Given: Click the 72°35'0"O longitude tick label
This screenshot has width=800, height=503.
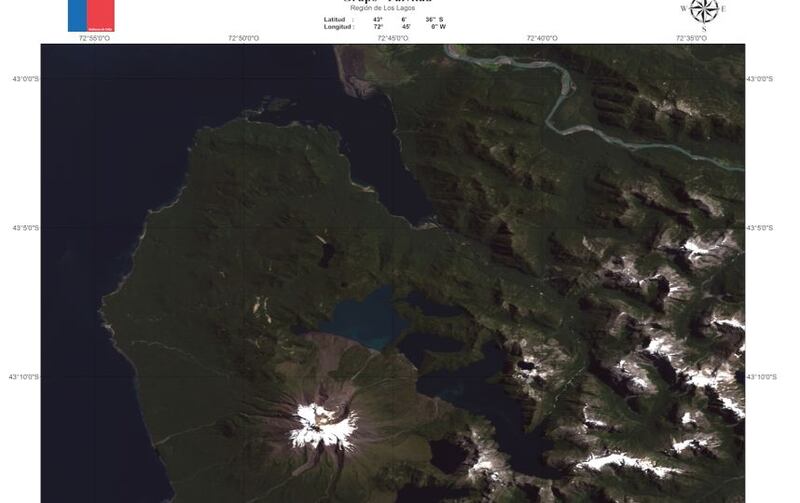Looking at the screenshot, I should click(x=691, y=38).
